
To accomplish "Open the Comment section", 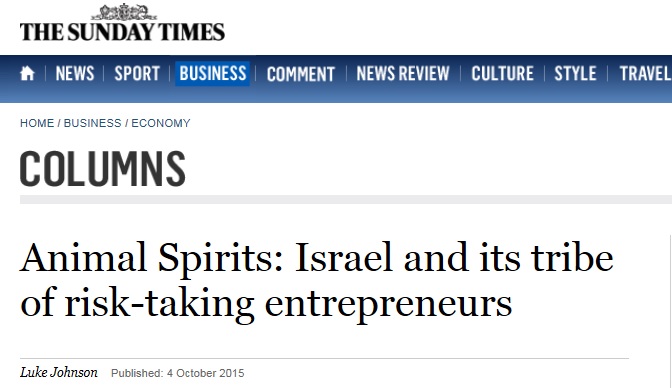I will (300, 74).
